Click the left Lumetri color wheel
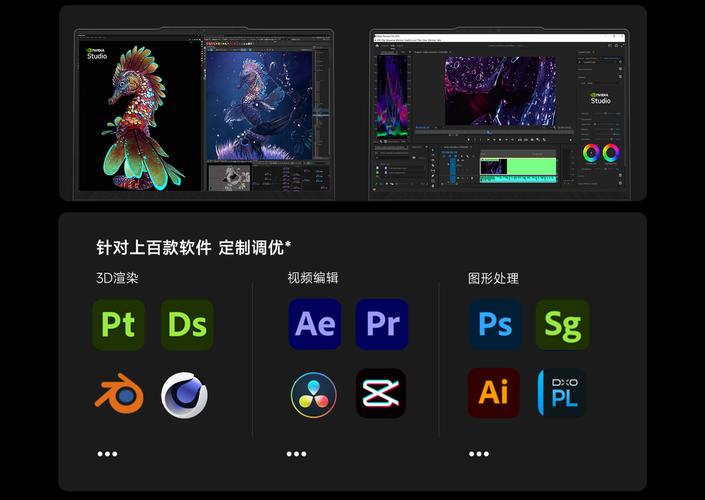The image size is (705, 500). [x=591, y=153]
